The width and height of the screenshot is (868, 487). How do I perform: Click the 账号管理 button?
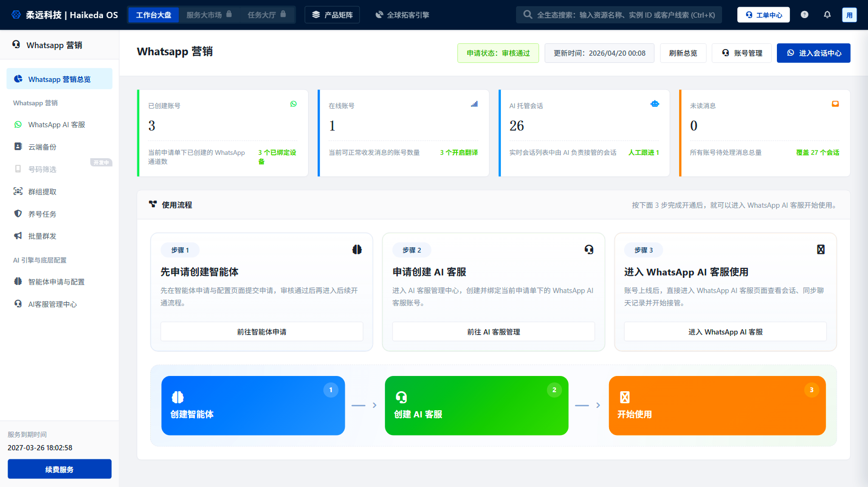click(x=742, y=53)
